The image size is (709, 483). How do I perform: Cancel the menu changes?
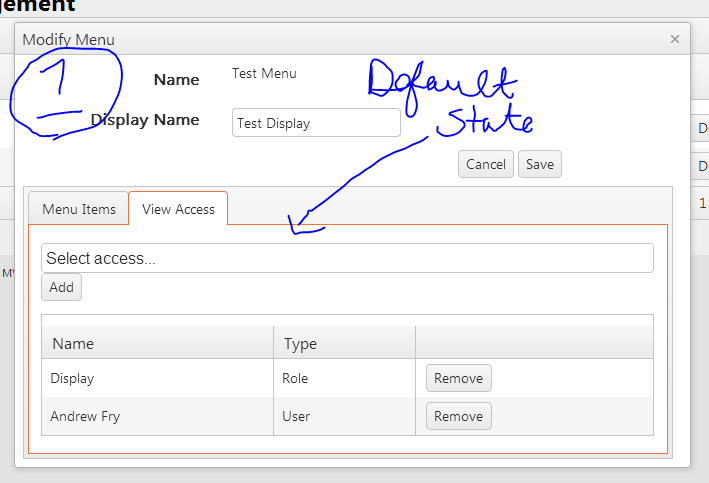[486, 164]
